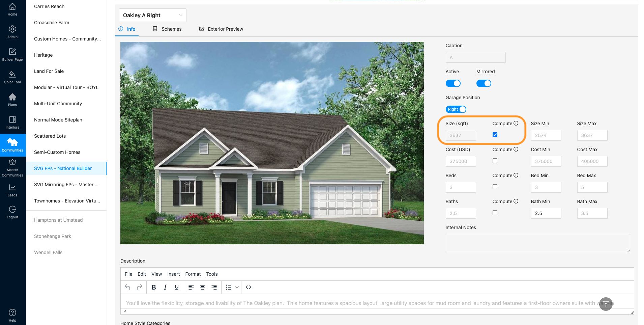Toggle bold formatting
Screen dimensions: 644x325
(x=154, y=287)
